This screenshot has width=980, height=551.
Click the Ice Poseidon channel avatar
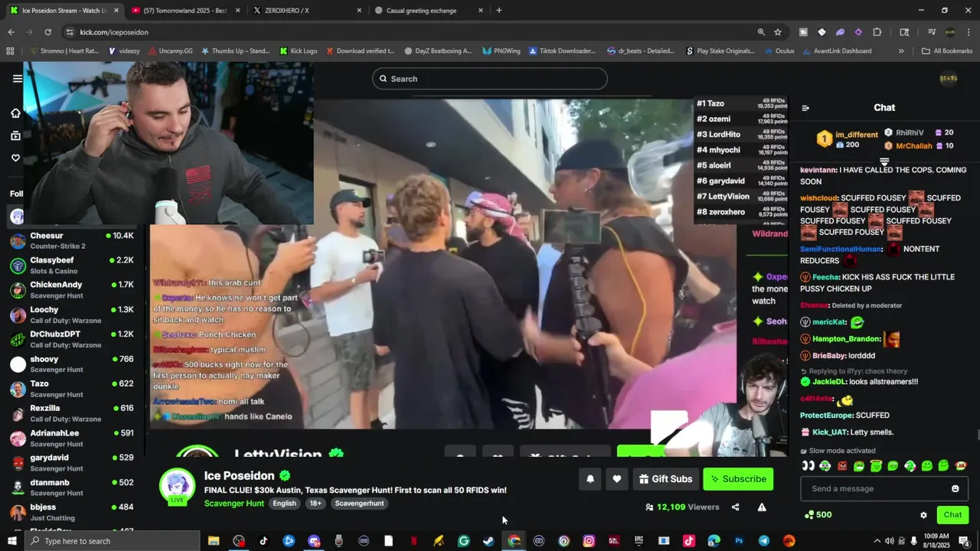(177, 486)
